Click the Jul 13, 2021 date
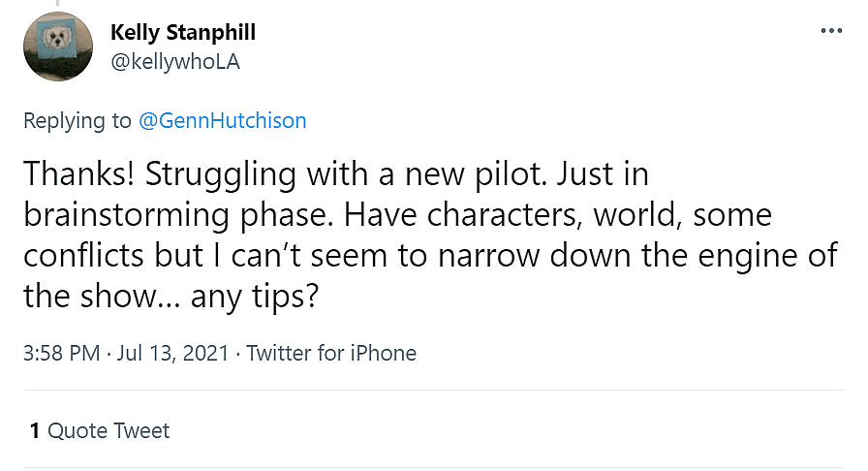Screen dimensions: 868x471 click(170, 353)
